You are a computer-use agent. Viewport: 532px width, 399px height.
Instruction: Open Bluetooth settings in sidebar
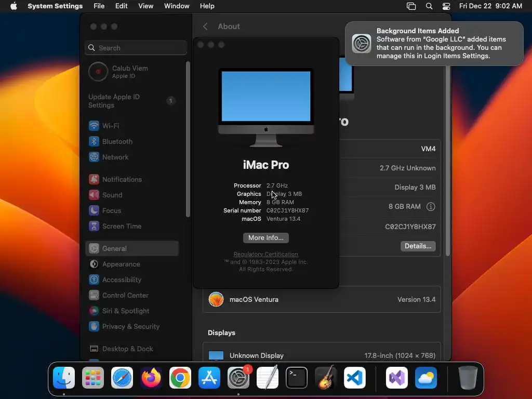click(x=132, y=141)
